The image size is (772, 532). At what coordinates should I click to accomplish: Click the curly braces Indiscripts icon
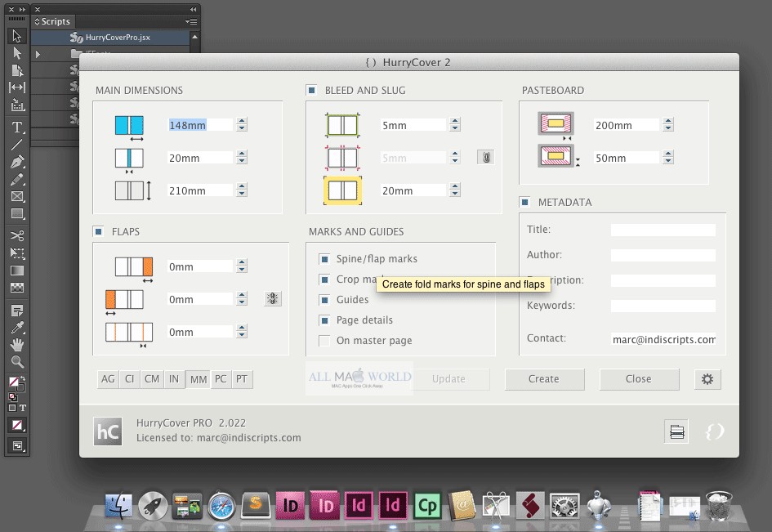click(714, 431)
